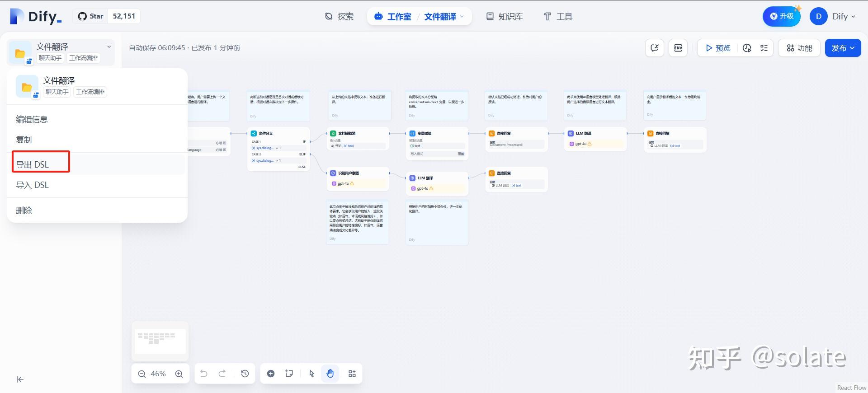Organize nodes with layout icon

tap(352, 374)
